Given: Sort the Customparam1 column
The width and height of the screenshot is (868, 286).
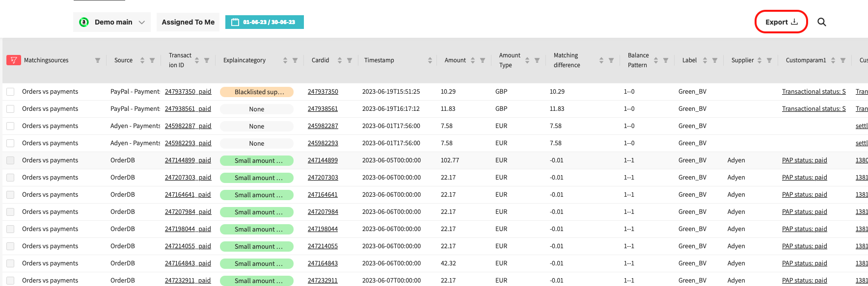Looking at the screenshot, I should (x=833, y=60).
